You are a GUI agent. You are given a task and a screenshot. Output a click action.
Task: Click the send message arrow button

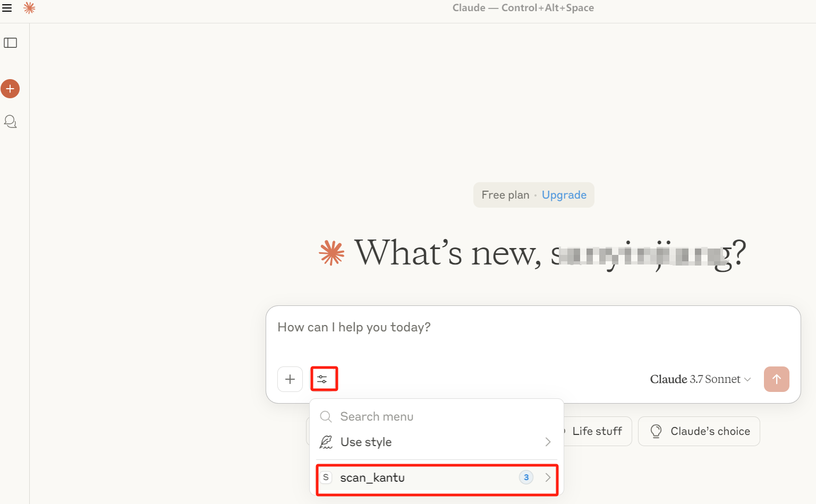coord(777,379)
